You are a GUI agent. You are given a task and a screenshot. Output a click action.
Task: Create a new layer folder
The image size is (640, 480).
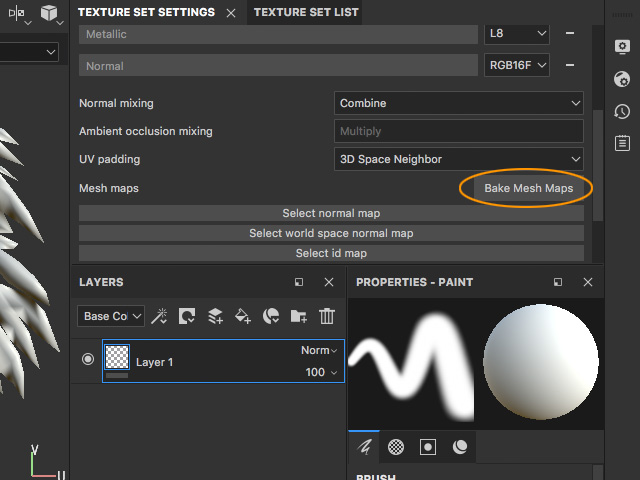point(299,316)
